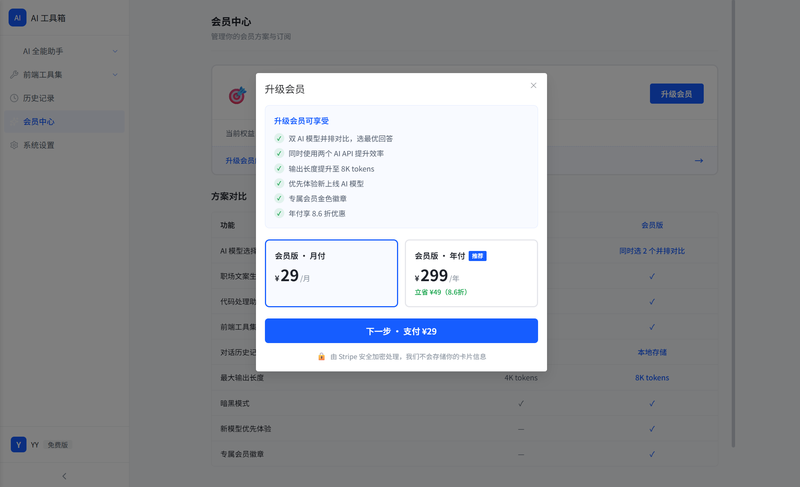Click the 升级会员可享受 heading
The height and width of the screenshot is (487, 800).
(301, 121)
